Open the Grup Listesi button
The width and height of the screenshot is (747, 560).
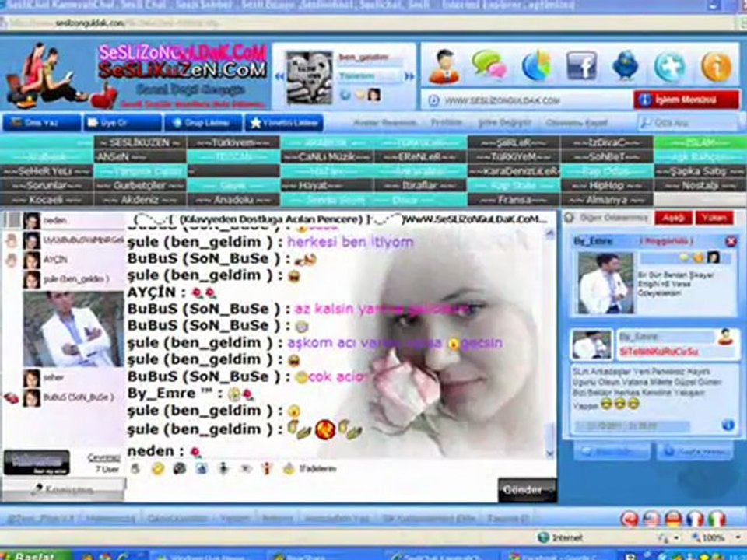[x=203, y=123]
